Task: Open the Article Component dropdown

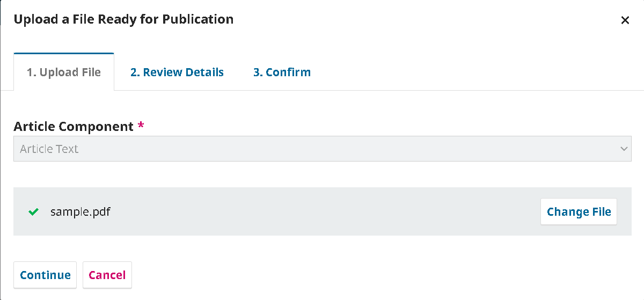Action: (322, 149)
